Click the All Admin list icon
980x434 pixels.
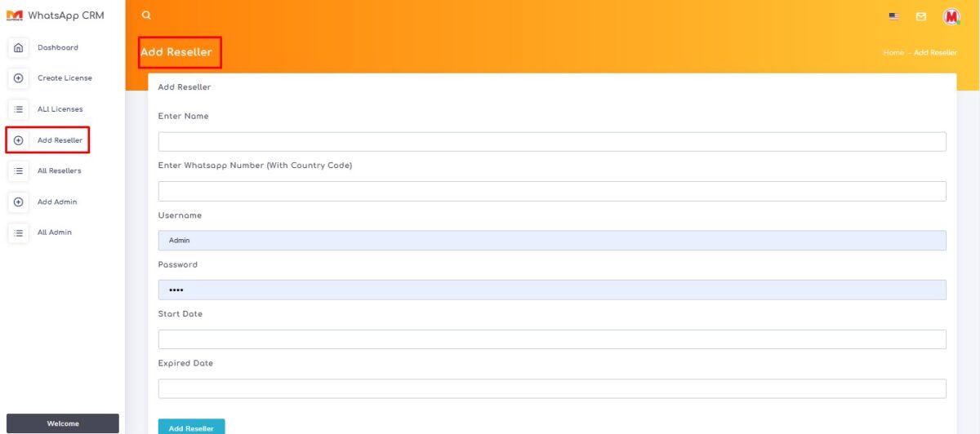(19, 233)
